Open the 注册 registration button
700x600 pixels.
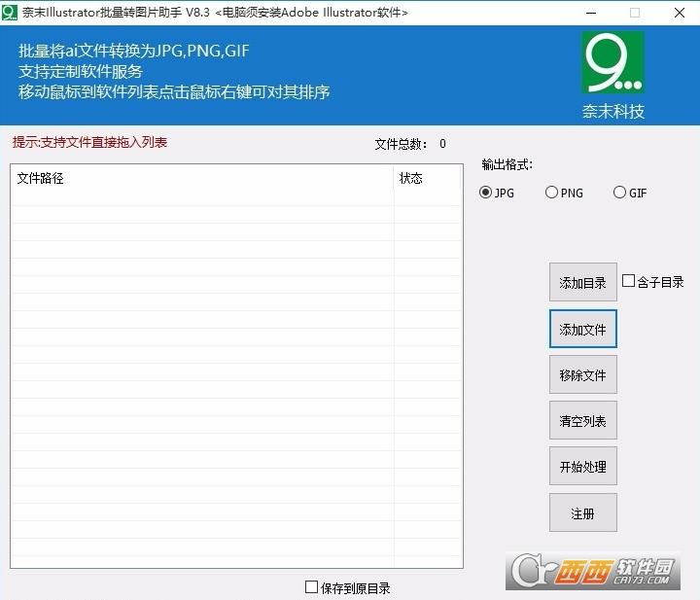[x=583, y=512]
